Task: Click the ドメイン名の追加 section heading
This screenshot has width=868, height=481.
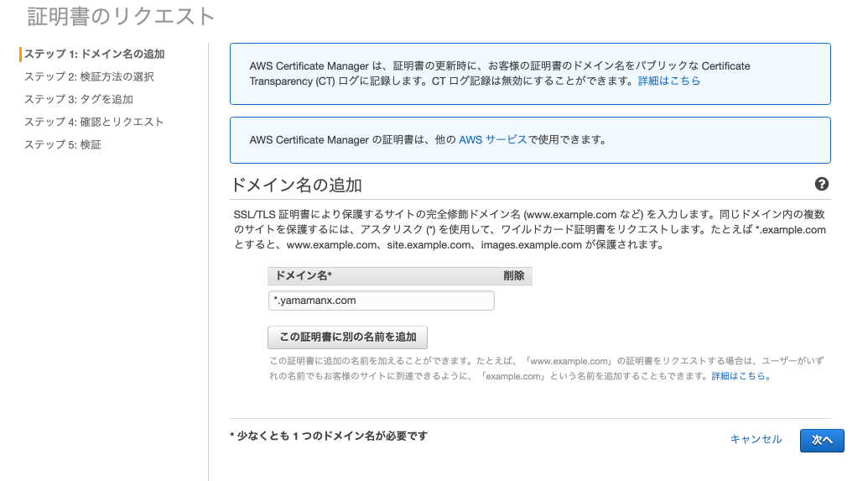Action: (296, 185)
